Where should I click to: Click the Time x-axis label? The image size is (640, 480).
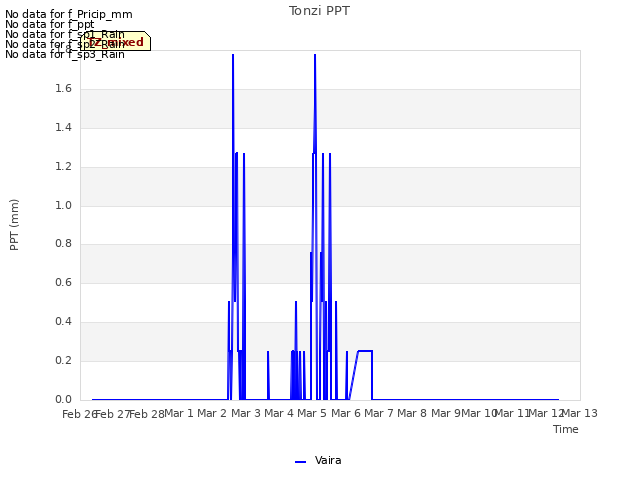[566, 429]
